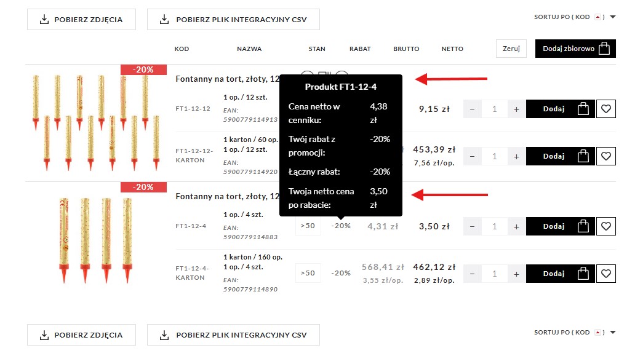
Task: Click minus for FT1-12-12-KARTON quantity
Action: point(472,156)
